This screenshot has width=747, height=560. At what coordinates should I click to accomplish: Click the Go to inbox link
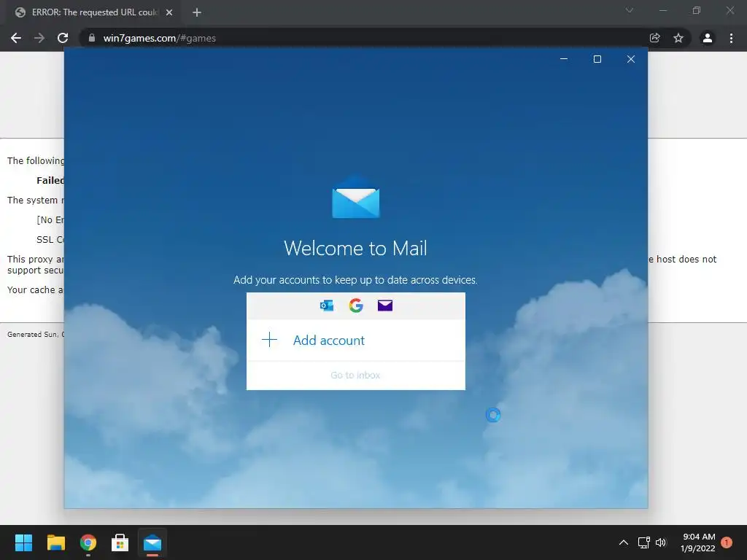point(355,376)
